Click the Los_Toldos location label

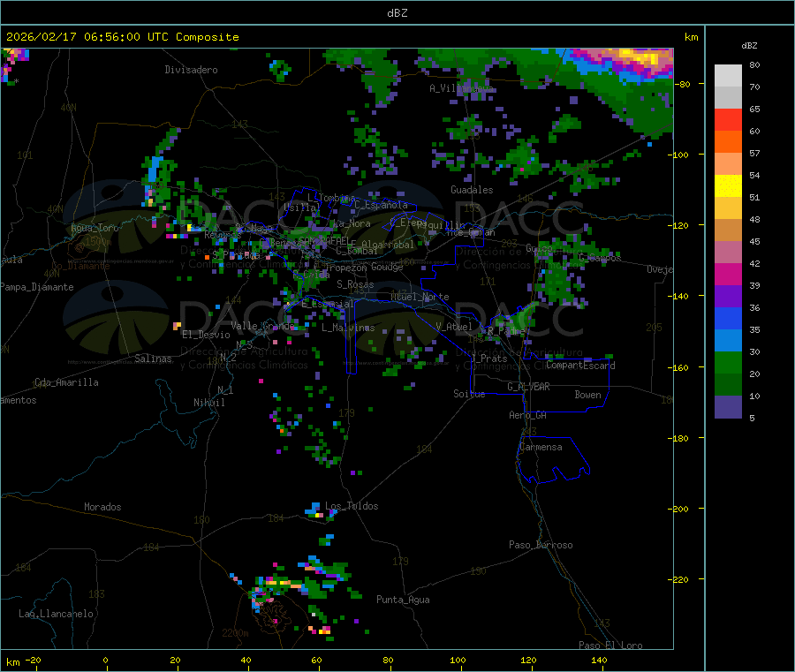(x=352, y=506)
